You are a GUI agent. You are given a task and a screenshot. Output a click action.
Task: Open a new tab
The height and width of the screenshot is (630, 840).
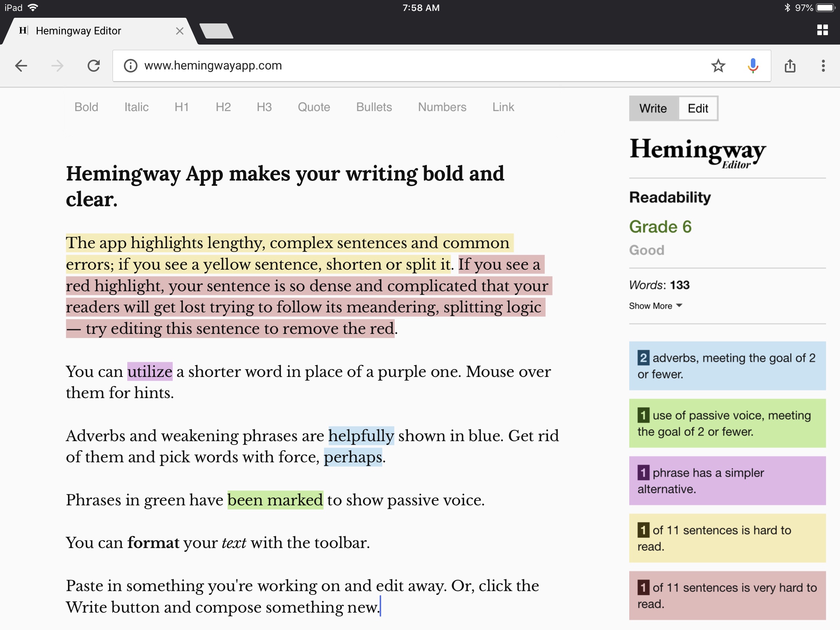[216, 31]
